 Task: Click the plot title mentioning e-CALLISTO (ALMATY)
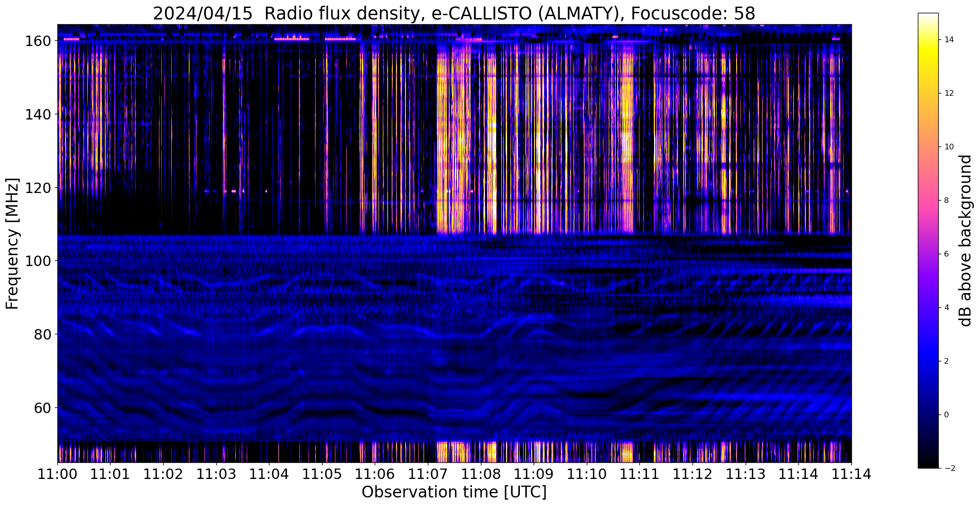(454, 13)
